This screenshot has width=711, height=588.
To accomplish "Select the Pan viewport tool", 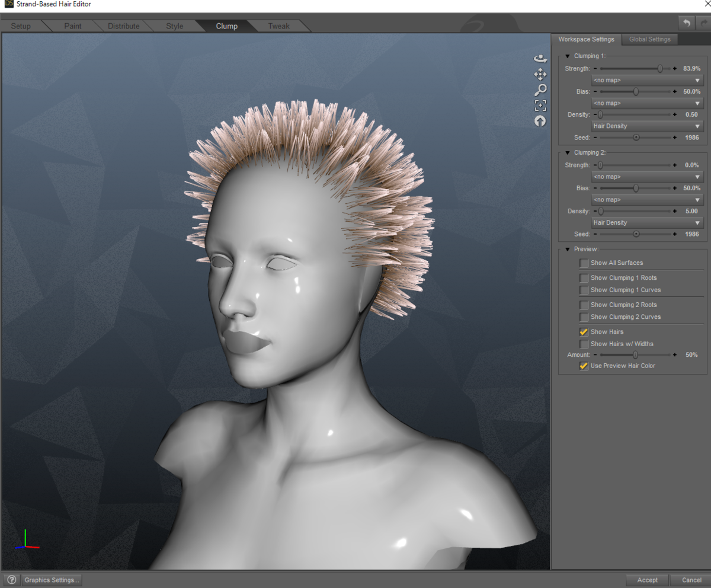I will pyautogui.click(x=540, y=74).
